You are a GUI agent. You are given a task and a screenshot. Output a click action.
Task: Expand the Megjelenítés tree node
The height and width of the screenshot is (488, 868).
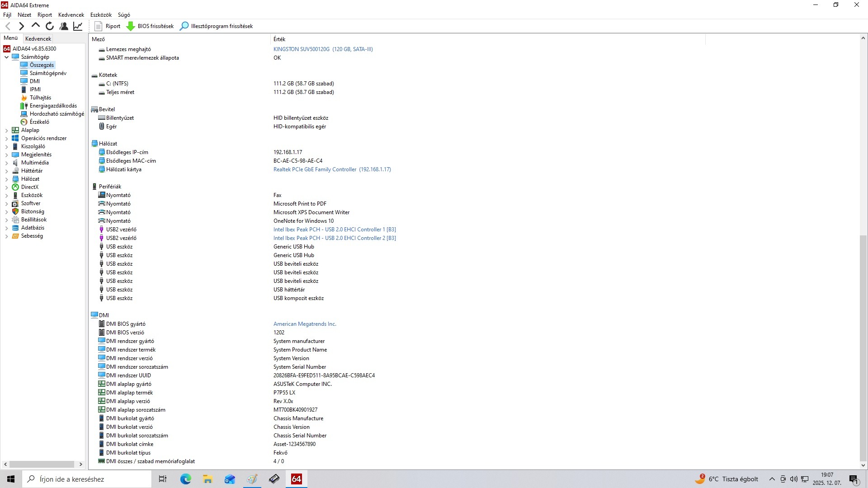[6, 155]
